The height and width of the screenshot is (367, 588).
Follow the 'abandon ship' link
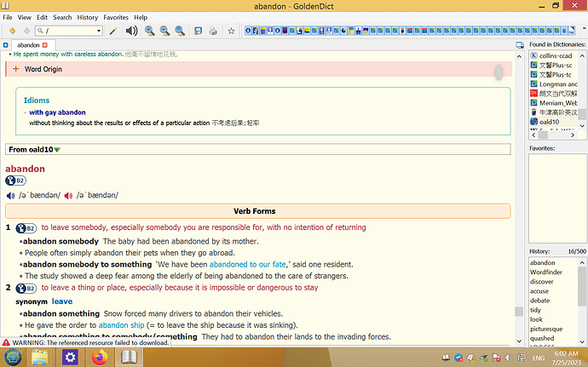coord(122,325)
